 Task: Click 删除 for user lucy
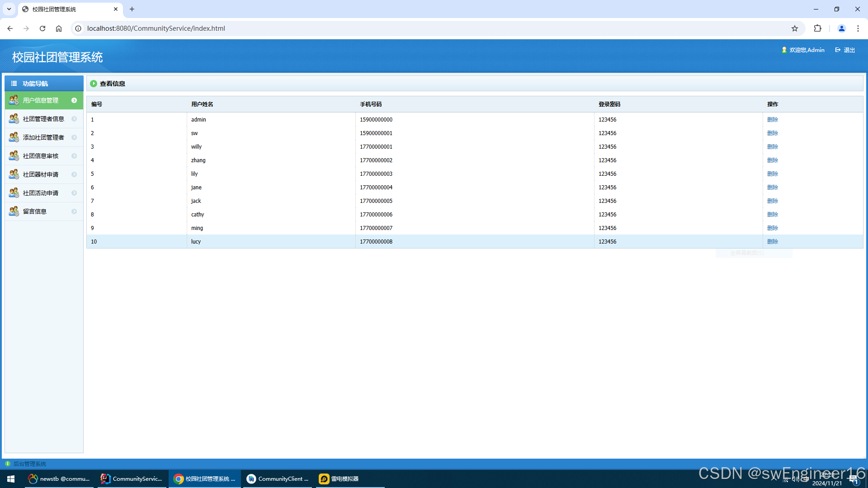pos(772,242)
